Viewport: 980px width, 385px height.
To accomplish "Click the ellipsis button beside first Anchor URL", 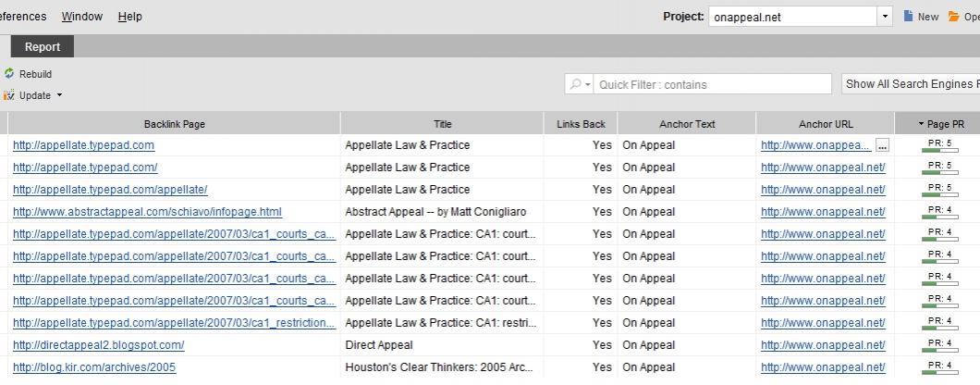I will coord(882,145).
